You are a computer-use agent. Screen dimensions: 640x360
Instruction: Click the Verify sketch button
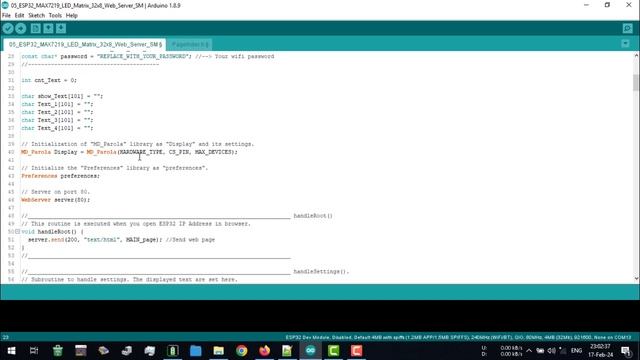pyautogui.click(x=8, y=29)
